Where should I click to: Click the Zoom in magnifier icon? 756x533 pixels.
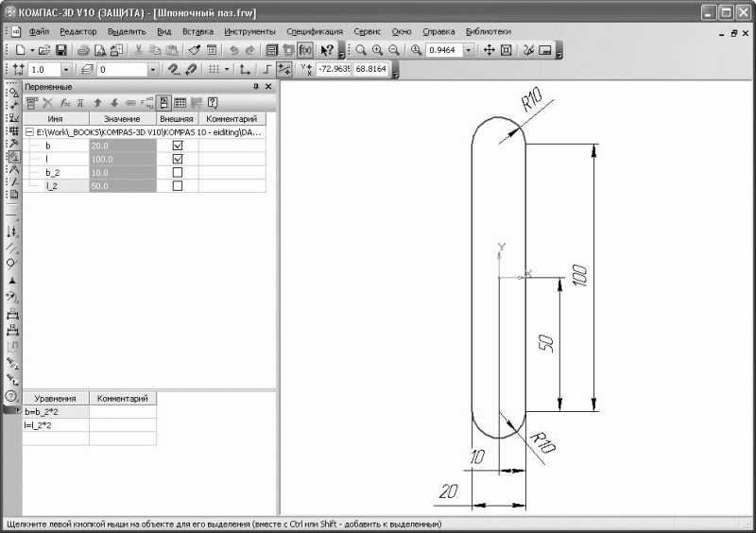(377, 50)
